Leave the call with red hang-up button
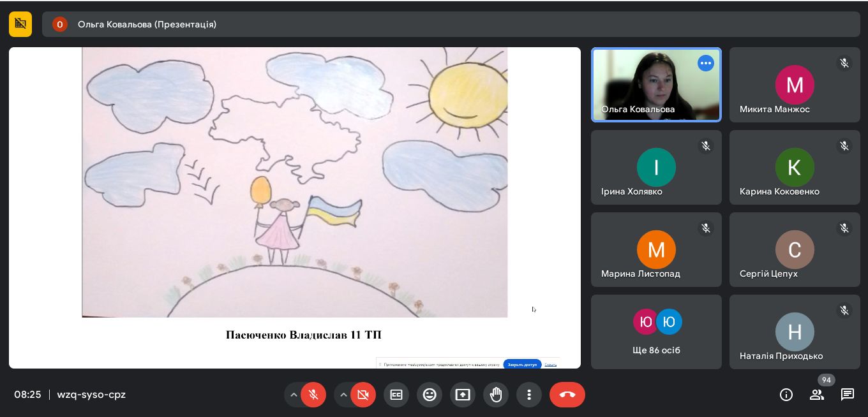This screenshot has height=417, width=868. pos(567,395)
